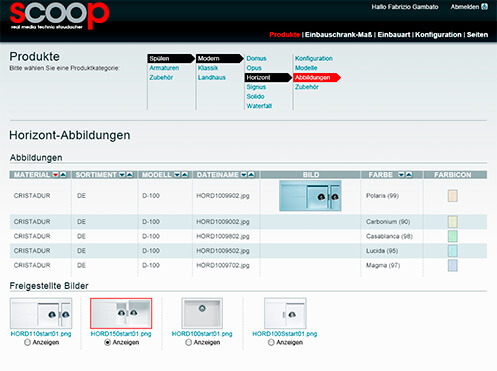Screen dimensions: 497x371
Task: Click filename HORD1009702.jpg
Action: [223, 265]
